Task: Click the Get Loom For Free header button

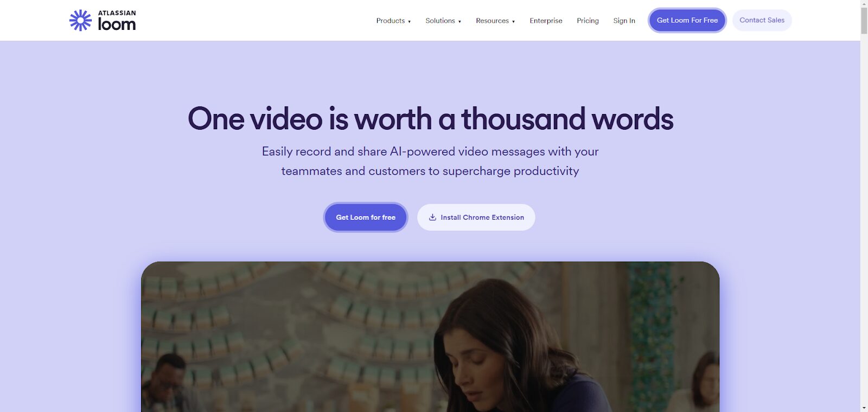Action: [x=687, y=21]
